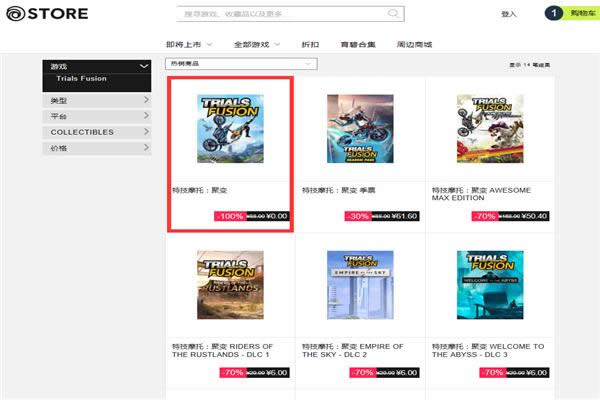Viewport: 600px width, 400px height.
Task: Go to the 折扣 page
Action: point(310,44)
